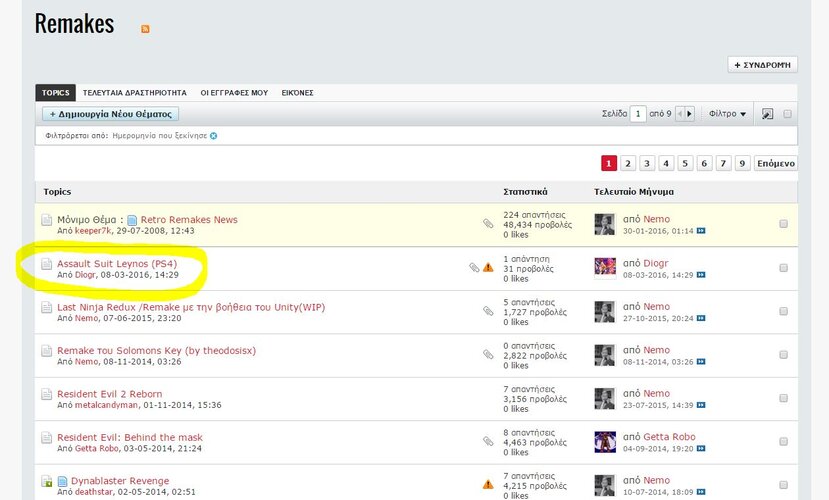The height and width of the screenshot is (500, 829).
Task: Click the Συνδρομή subscribe button
Action: (x=762, y=65)
